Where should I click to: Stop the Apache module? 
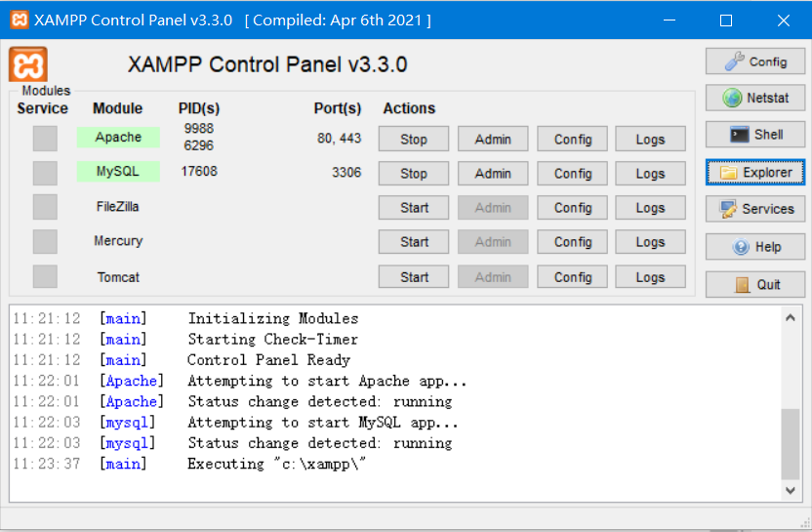point(413,139)
